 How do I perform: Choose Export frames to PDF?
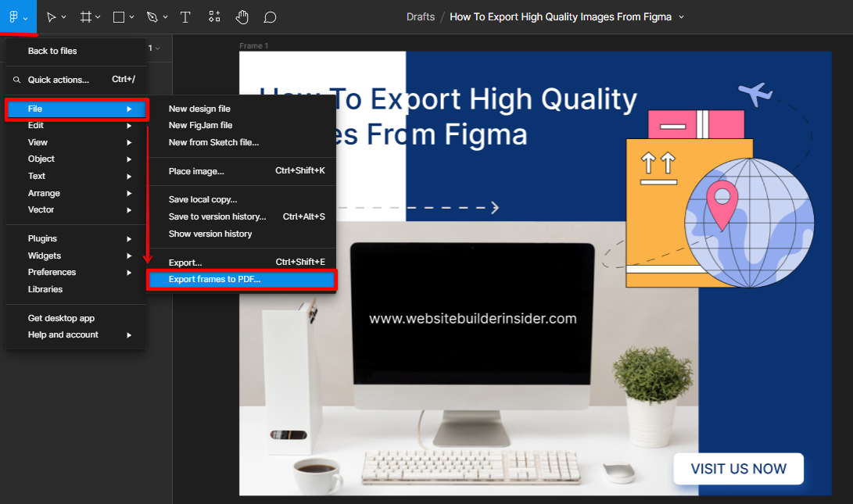[242, 280]
